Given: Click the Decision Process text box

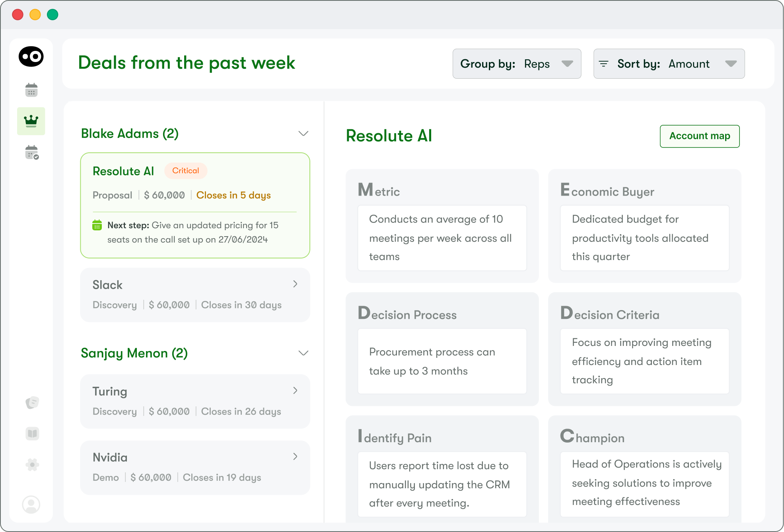Looking at the screenshot, I should pos(442,361).
